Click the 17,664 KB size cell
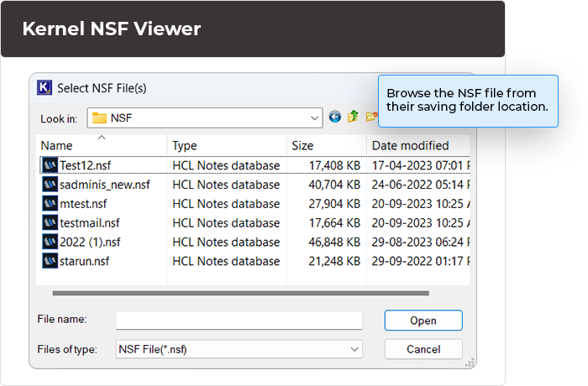 pos(334,222)
